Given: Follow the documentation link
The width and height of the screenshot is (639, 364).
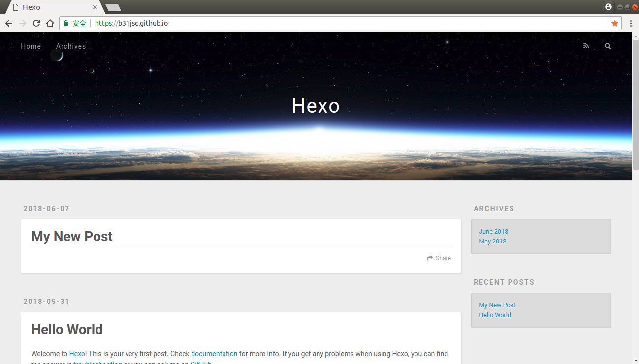Looking at the screenshot, I should click(214, 354).
